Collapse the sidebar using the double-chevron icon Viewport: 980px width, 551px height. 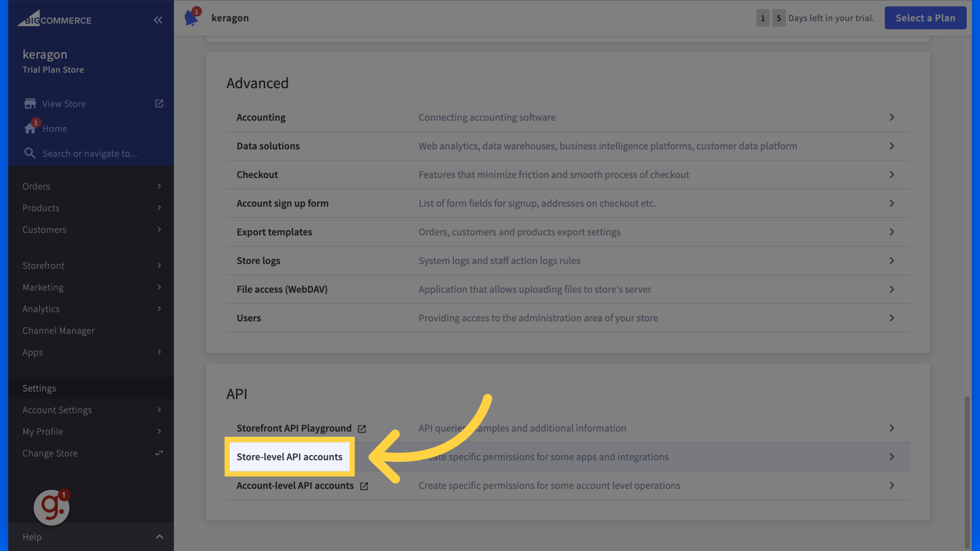158,20
